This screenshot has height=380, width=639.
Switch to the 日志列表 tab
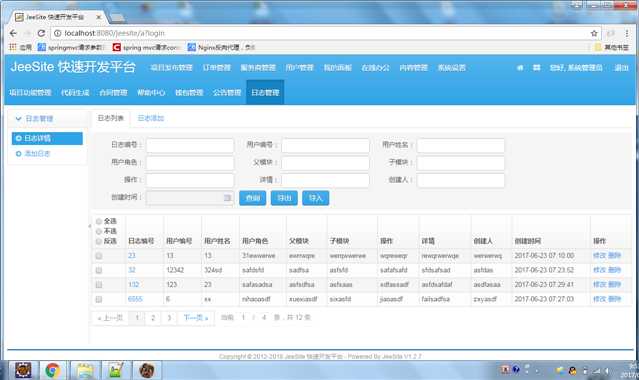[x=110, y=118]
